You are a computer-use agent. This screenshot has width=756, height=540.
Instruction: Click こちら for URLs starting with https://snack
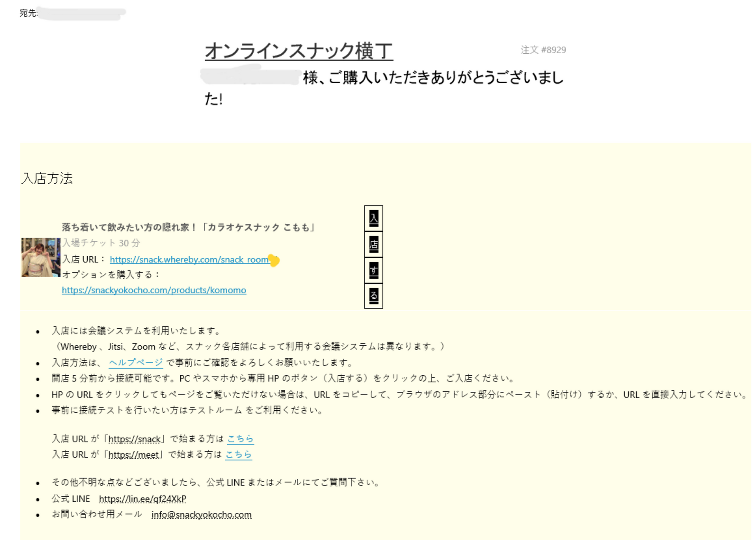240,439
